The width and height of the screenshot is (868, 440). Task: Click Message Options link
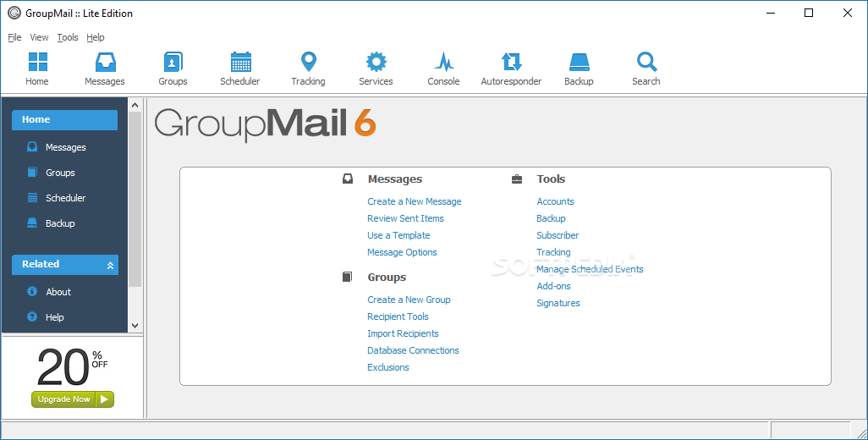(402, 252)
